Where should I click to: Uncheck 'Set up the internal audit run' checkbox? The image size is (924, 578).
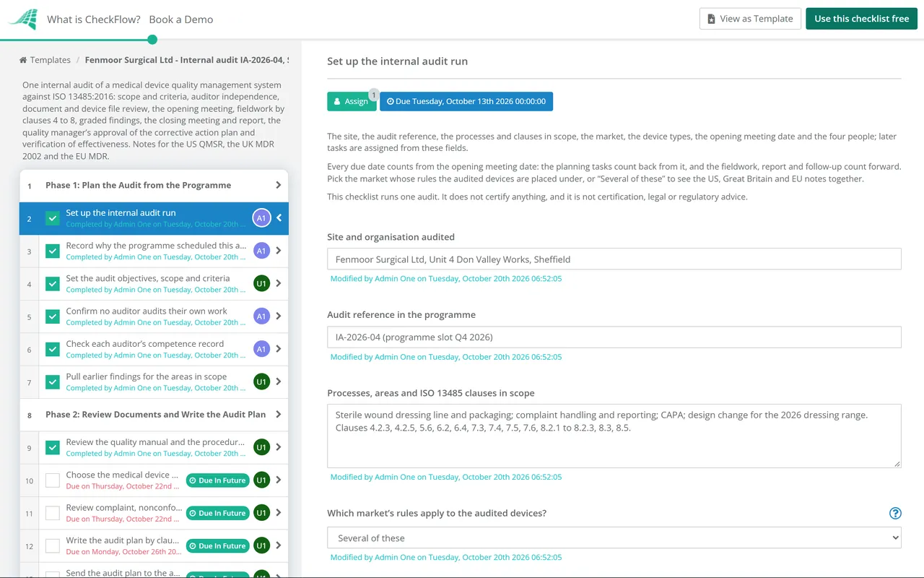tap(53, 218)
